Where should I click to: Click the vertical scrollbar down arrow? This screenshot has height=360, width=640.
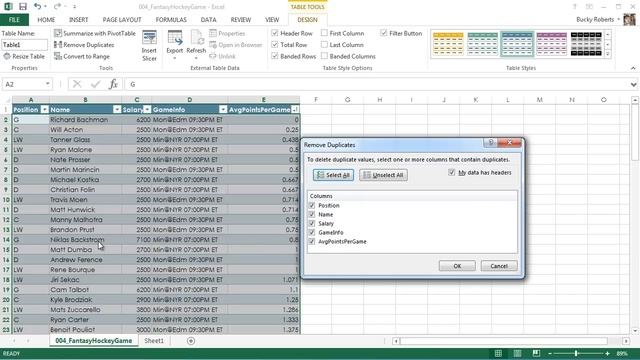coord(635,331)
